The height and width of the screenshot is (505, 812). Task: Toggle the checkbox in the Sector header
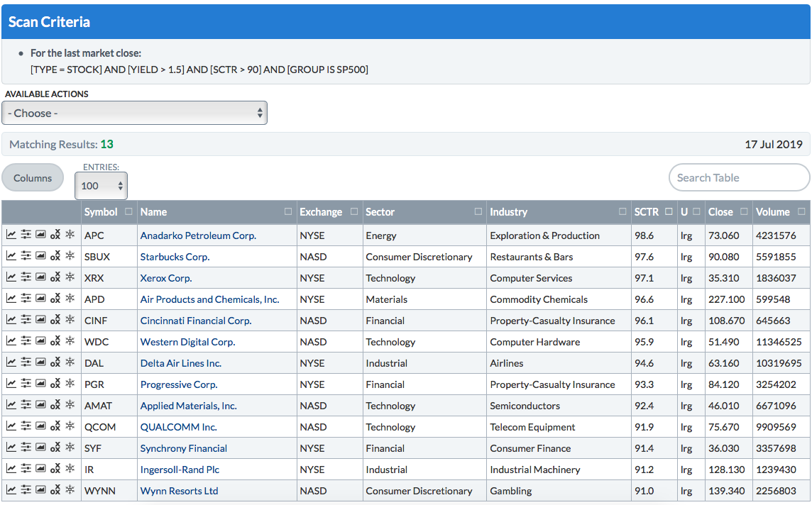coord(478,212)
